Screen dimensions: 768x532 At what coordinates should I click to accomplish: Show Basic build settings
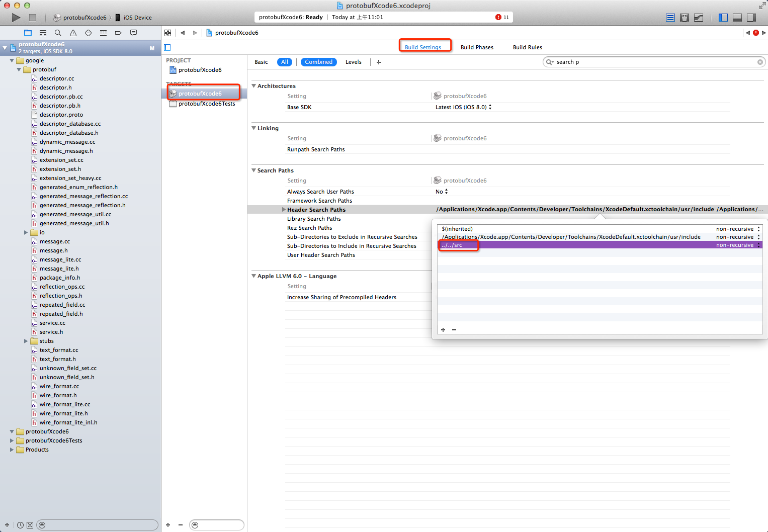(x=261, y=62)
